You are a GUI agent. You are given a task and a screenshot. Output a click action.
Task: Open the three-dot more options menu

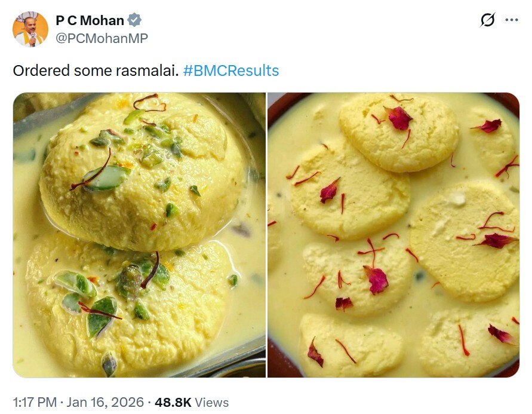tap(512, 20)
